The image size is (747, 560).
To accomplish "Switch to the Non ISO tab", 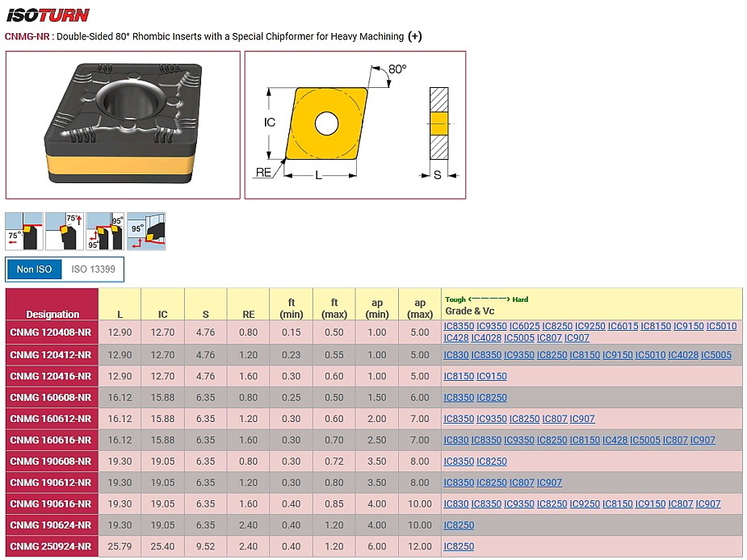I will [34, 269].
